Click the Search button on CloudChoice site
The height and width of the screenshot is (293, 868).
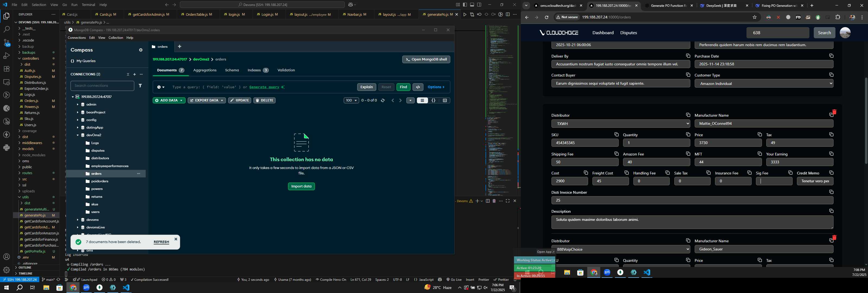[x=824, y=33]
